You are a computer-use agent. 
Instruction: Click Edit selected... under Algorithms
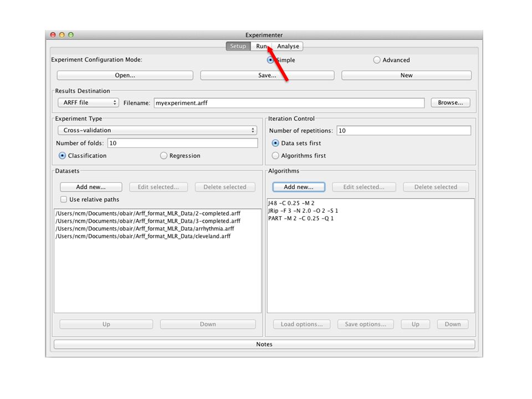tap(364, 187)
